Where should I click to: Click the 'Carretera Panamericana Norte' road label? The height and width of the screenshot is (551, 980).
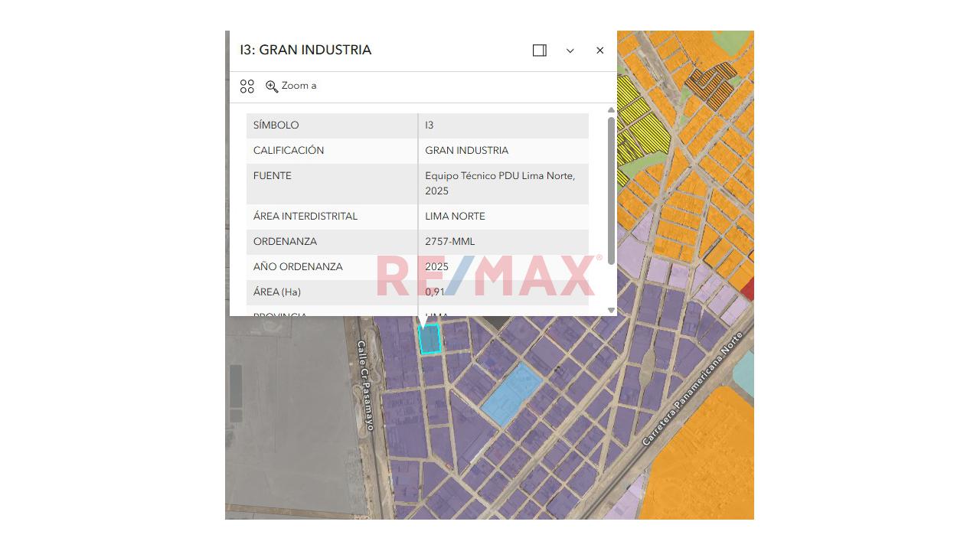tap(693, 390)
